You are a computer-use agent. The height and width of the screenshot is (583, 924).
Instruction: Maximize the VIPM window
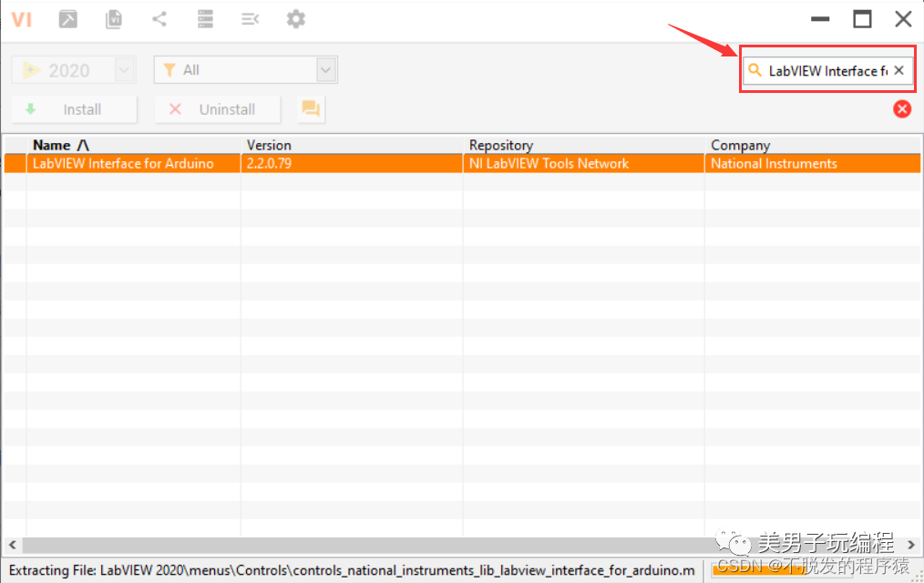point(862,19)
